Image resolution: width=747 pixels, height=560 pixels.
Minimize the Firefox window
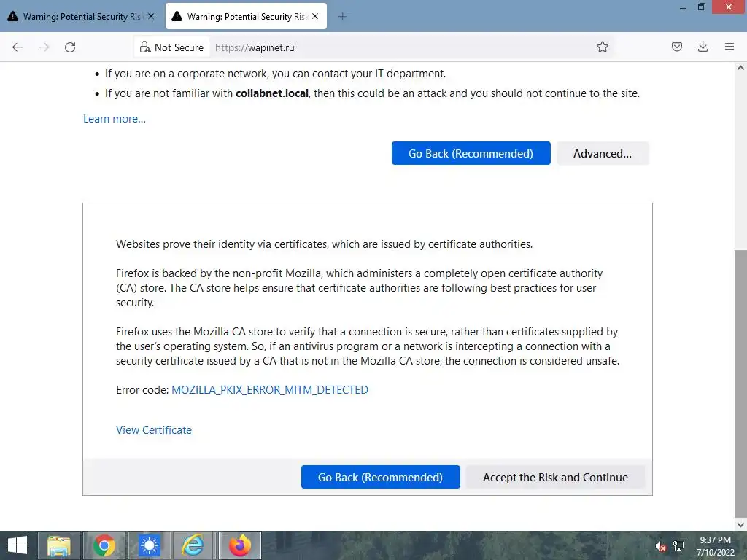tap(682, 7)
